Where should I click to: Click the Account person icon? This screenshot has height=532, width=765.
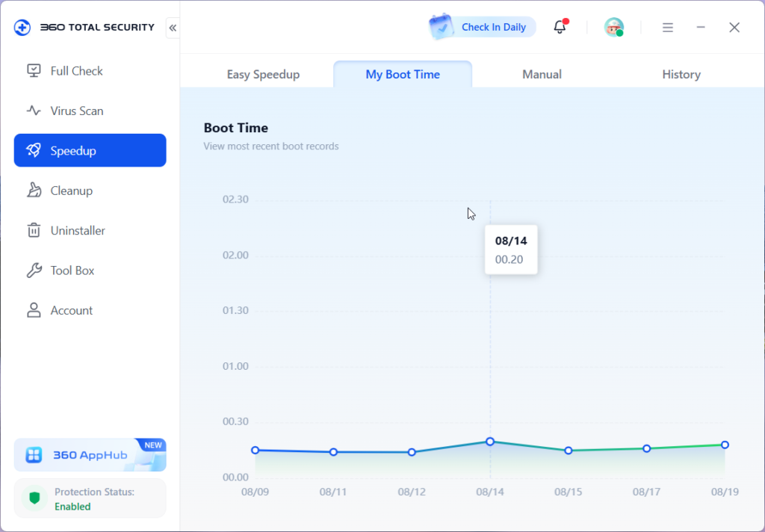[x=34, y=310]
